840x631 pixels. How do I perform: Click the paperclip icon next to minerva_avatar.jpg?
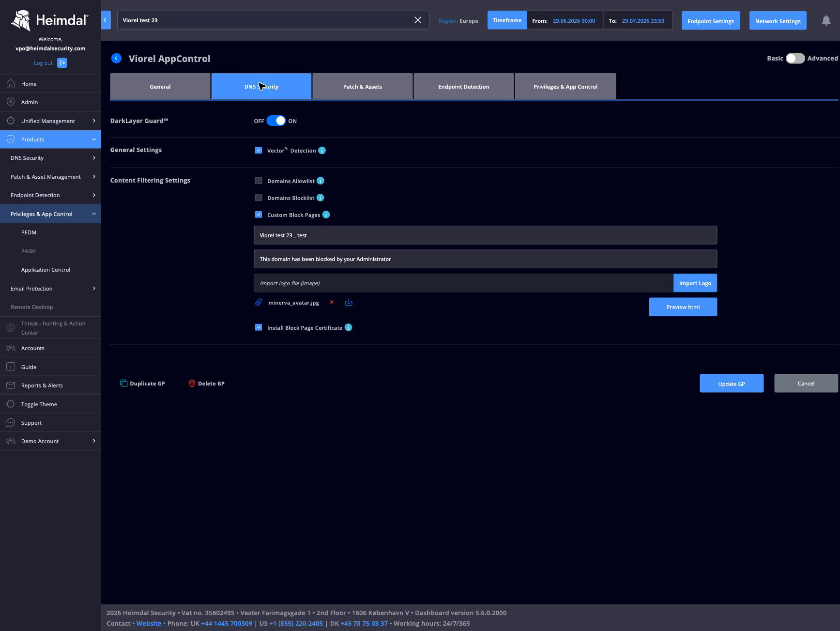point(259,303)
